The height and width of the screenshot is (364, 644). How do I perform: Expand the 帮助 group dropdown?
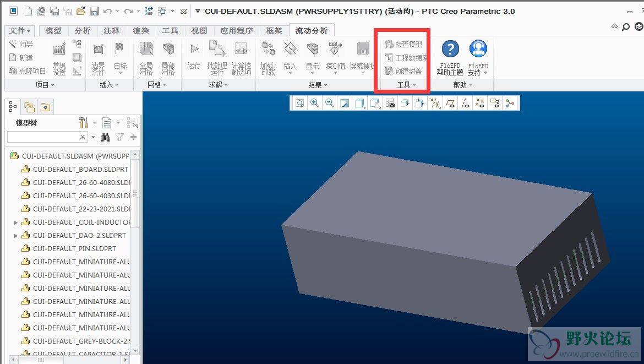[x=463, y=85]
